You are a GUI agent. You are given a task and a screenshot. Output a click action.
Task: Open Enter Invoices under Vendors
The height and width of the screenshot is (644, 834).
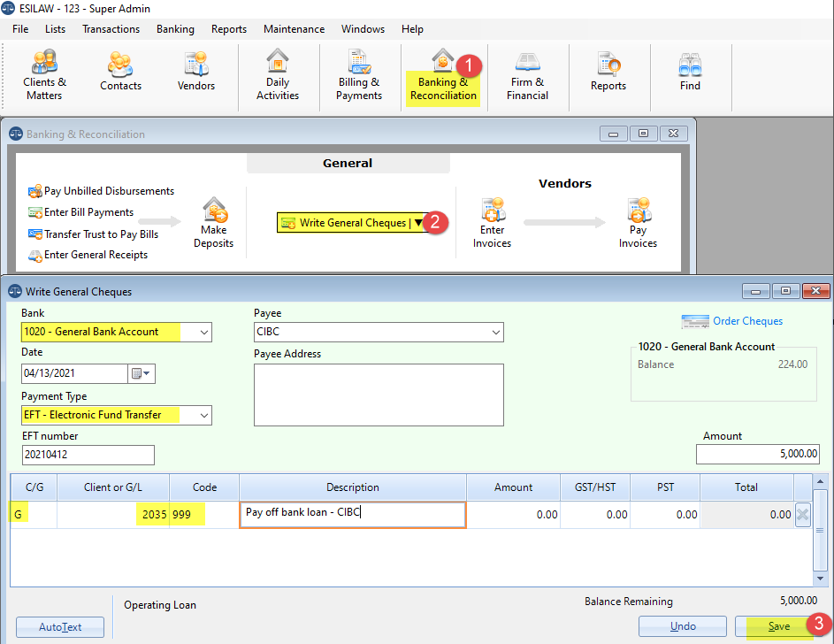tap(492, 223)
